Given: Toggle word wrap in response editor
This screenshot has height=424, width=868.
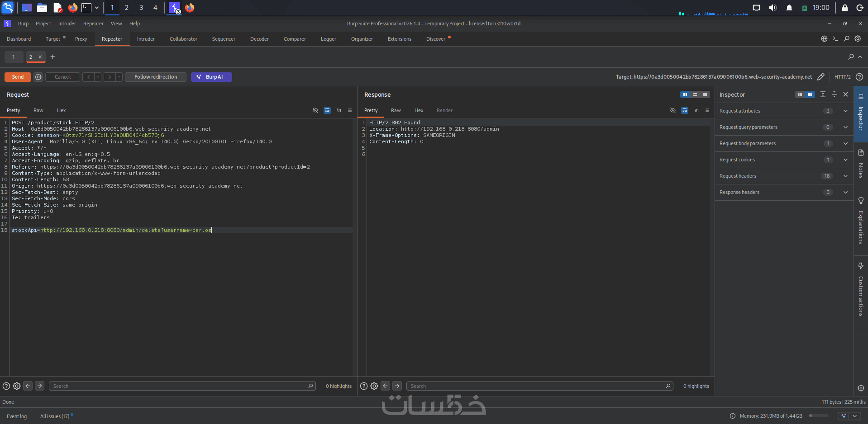Looking at the screenshot, I should tap(685, 110).
